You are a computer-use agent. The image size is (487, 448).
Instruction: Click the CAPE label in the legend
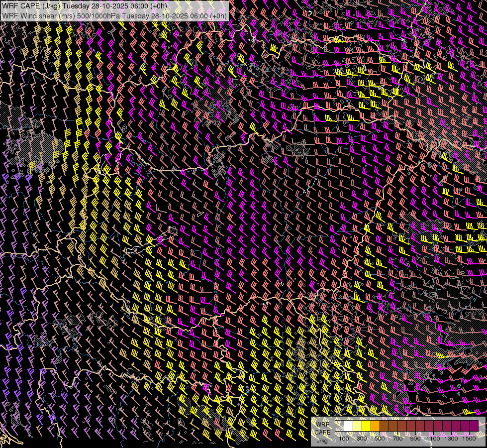click(x=323, y=433)
